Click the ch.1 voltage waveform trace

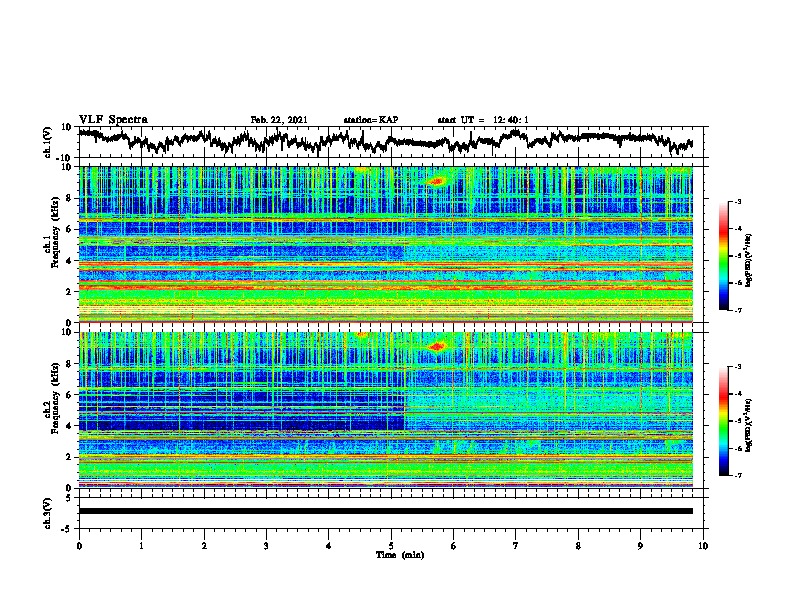[x=385, y=140]
